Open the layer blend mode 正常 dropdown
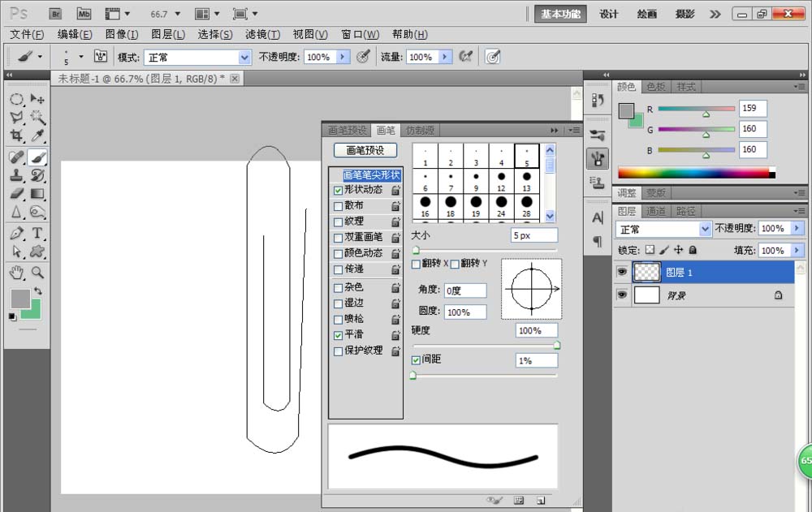The image size is (812, 512). pyautogui.click(x=705, y=229)
